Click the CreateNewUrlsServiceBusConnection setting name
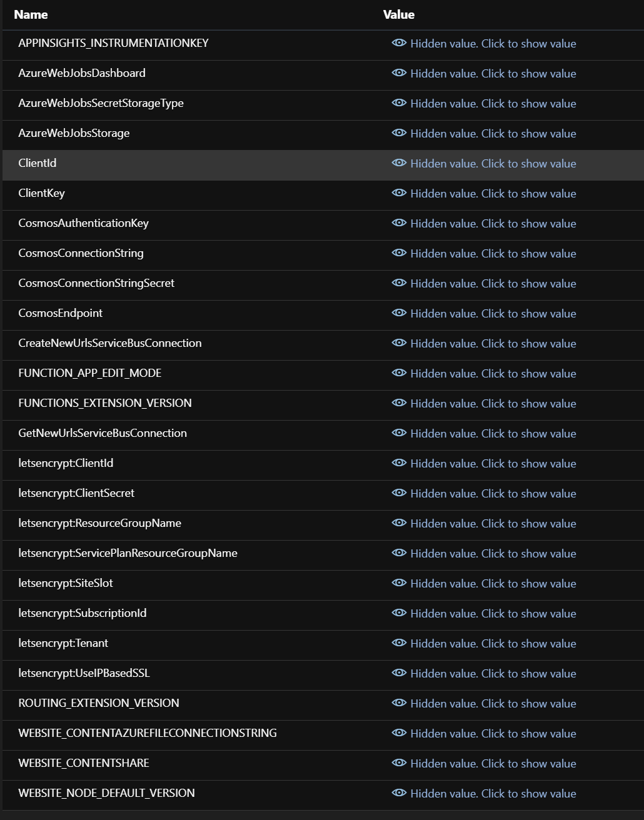The image size is (644, 820). coord(110,343)
